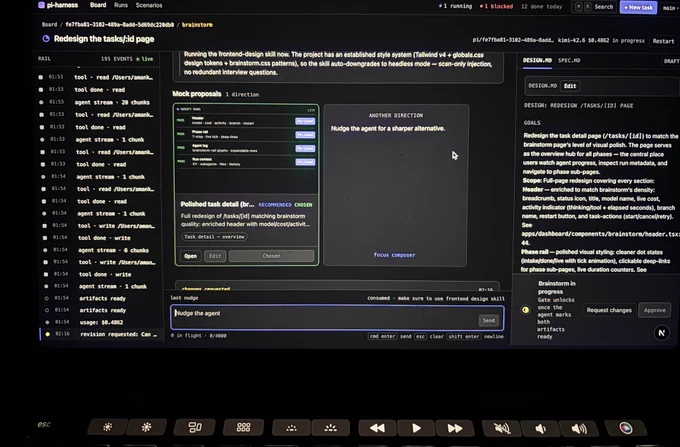Click the Send button
The image size is (680, 447).
tap(489, 320)
